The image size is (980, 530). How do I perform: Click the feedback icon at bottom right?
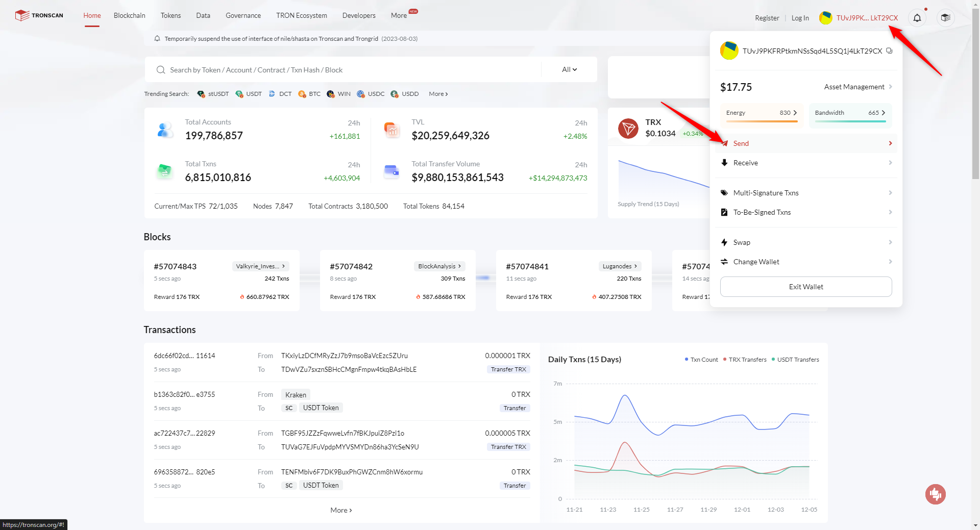[935, 494]
